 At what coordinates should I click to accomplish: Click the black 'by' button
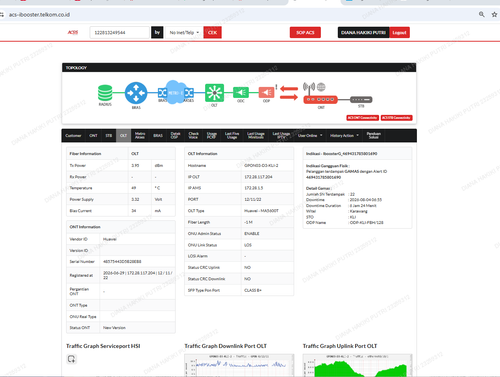coord(157,32)
